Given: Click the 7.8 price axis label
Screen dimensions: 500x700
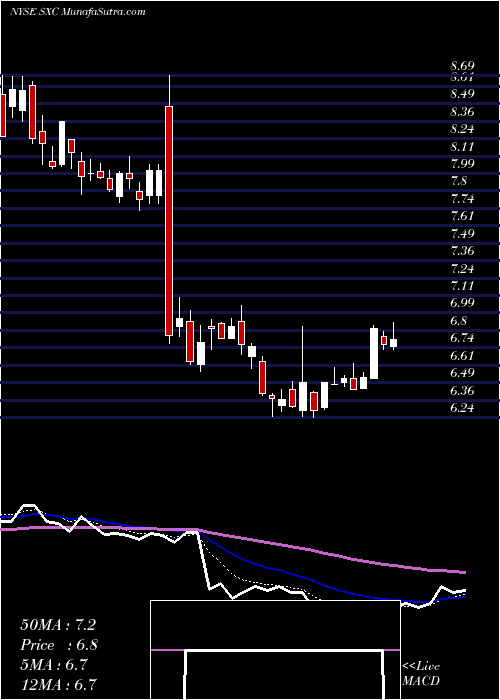Looking at the screenshot, I should tap(459, 181).
